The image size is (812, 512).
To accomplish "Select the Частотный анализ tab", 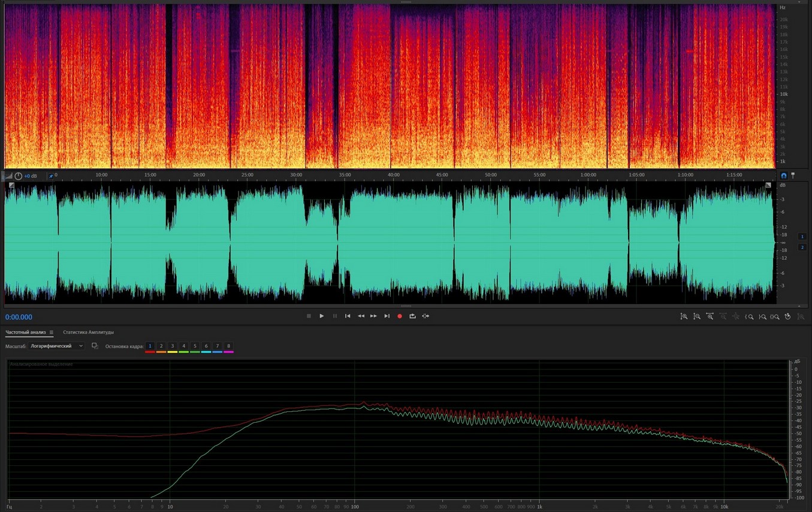I will click(26, 332).
